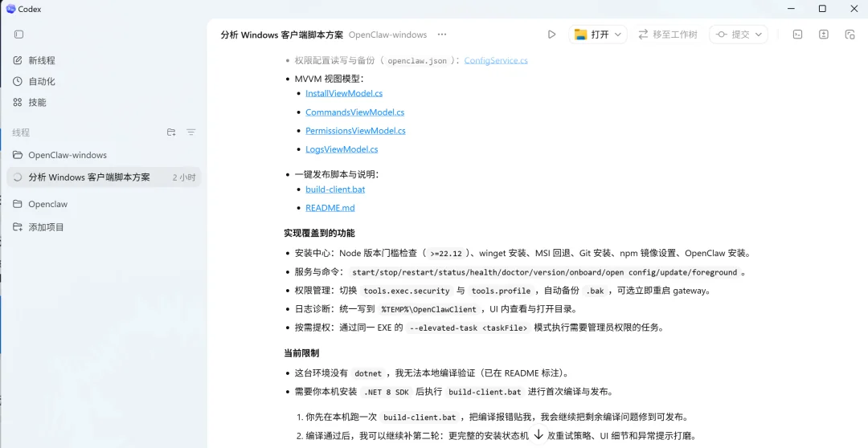
Task: Open the three-dot menu next to thread title
Action: pyautogui.click(x=442, y=35)
